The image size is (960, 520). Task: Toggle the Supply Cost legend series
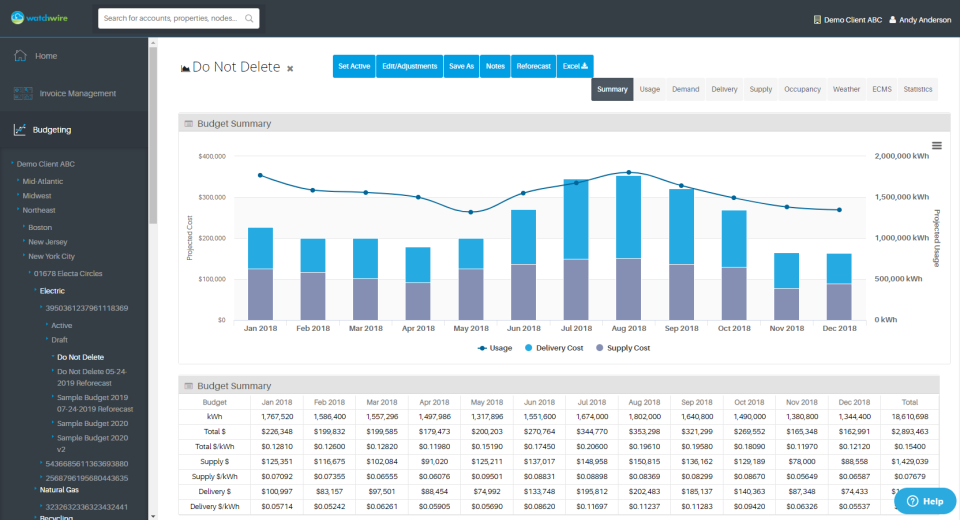click(x=623, y=348)
